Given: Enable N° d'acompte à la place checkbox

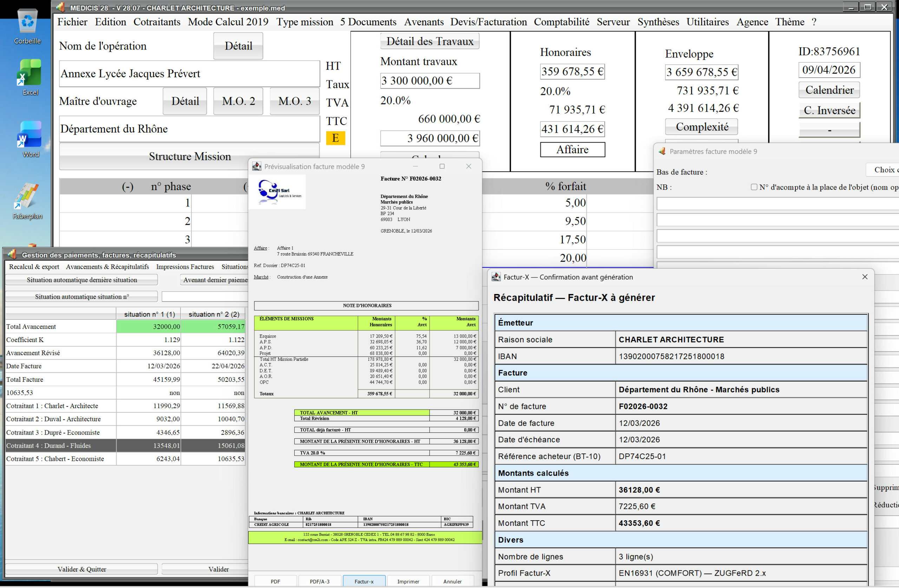Looking at the screenshot, I should coord(754,187).
